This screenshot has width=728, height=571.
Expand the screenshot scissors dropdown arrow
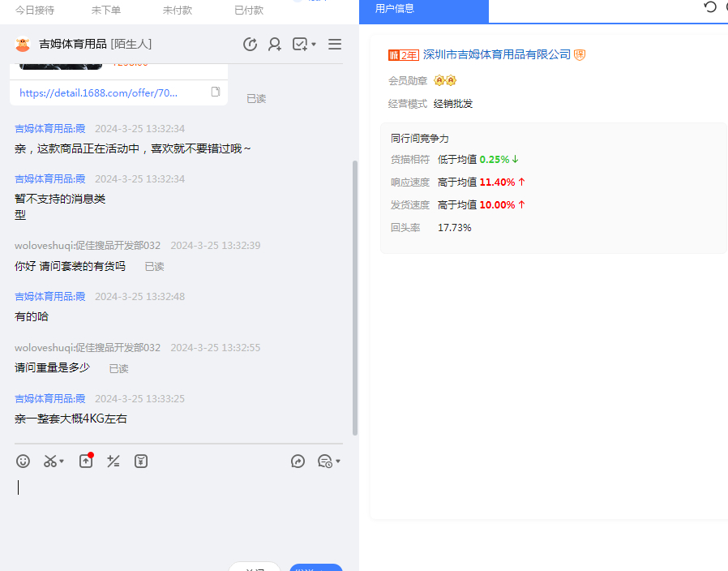[62, 462]
